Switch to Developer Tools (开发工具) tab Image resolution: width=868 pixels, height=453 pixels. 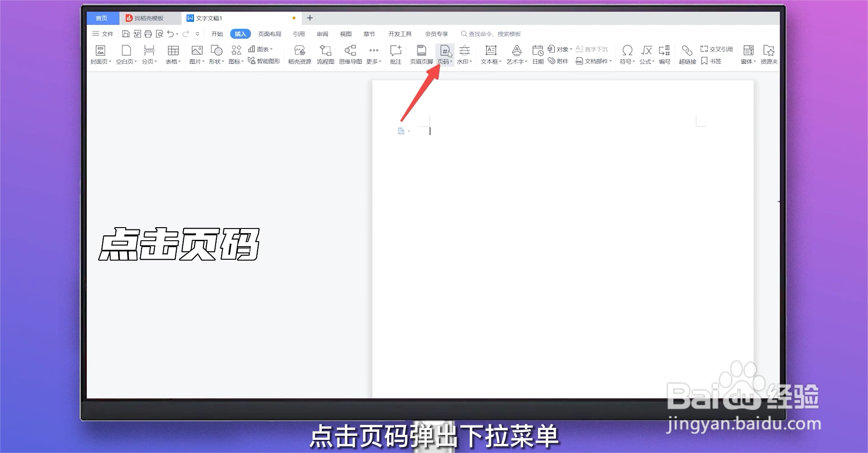[x=400, y=34]
